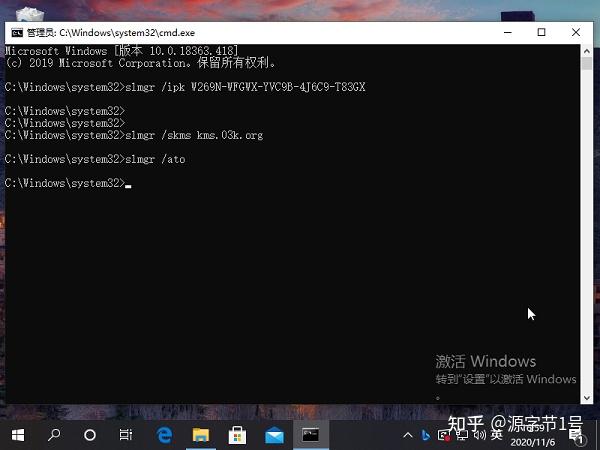Switch the 英 input method indicator

tap(497, 435)
